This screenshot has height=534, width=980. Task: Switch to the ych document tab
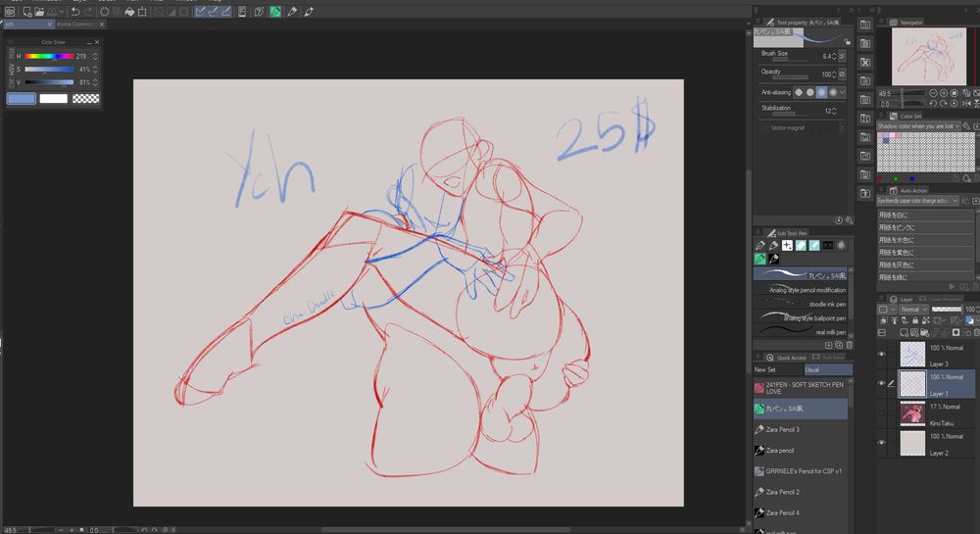point(28,24)
